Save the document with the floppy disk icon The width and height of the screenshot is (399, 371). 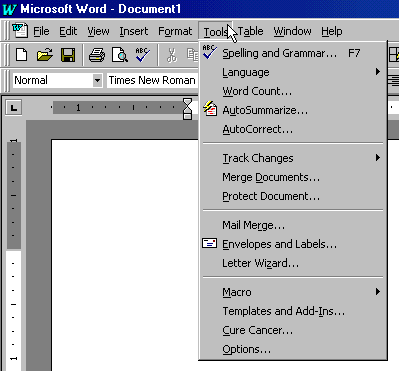point(68,55)
